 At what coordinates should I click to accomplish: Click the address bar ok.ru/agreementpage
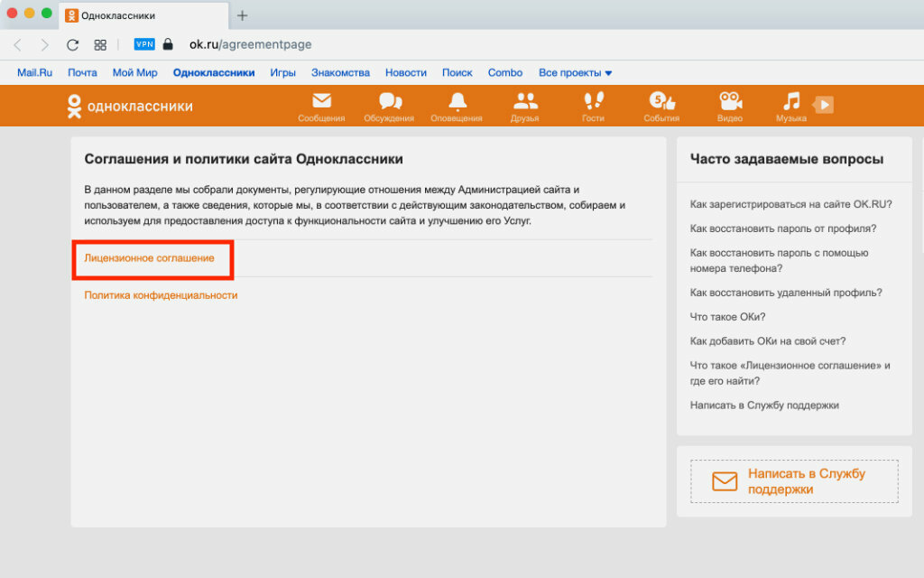[x=251, y=44]
